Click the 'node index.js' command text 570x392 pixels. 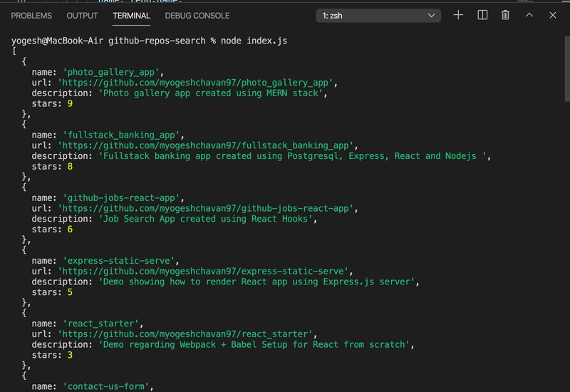coord(254,41)
